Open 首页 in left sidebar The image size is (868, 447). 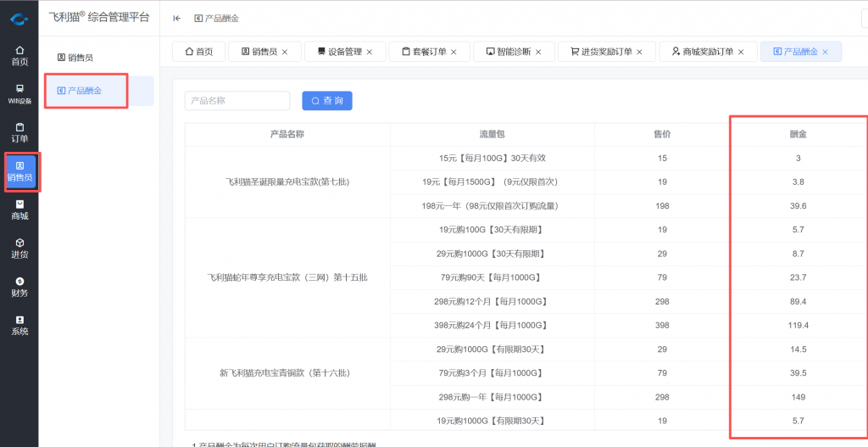pos(19,56)
